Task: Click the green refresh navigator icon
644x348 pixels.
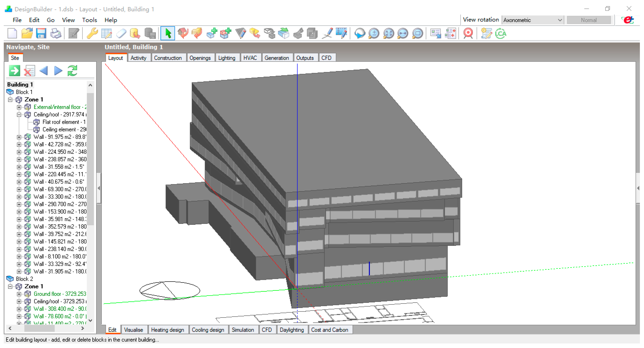Action: (73, 71)
